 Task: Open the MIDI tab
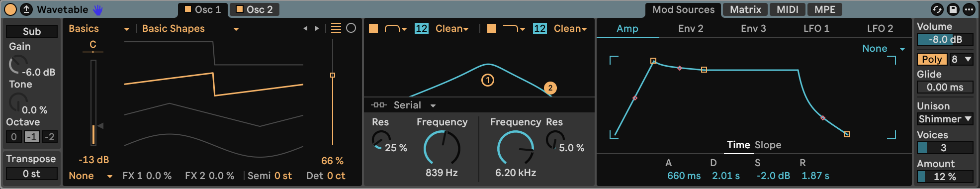point(788,9)
